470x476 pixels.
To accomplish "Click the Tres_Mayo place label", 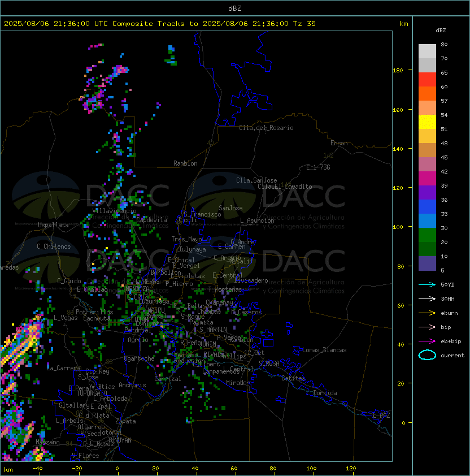I will click(x=186, y=239).
